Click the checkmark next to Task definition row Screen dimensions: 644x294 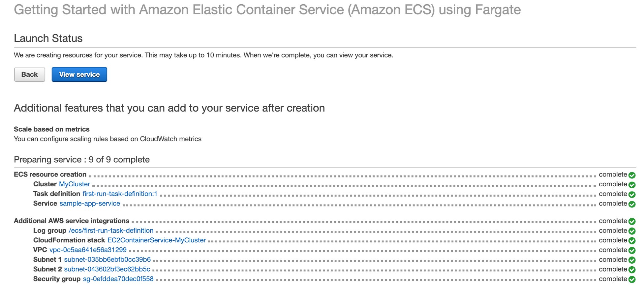pyautogui.click(x=632, y=194)
